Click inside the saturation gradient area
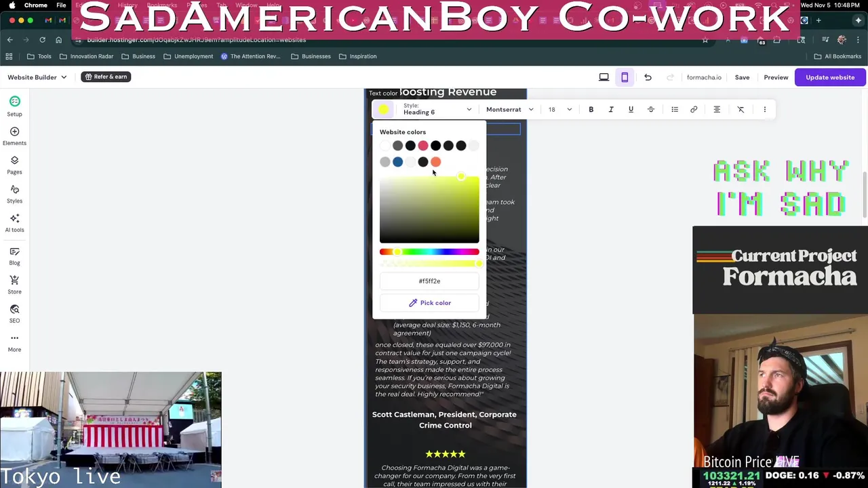Viewport: 868px width, 488px height. [429, 209]
